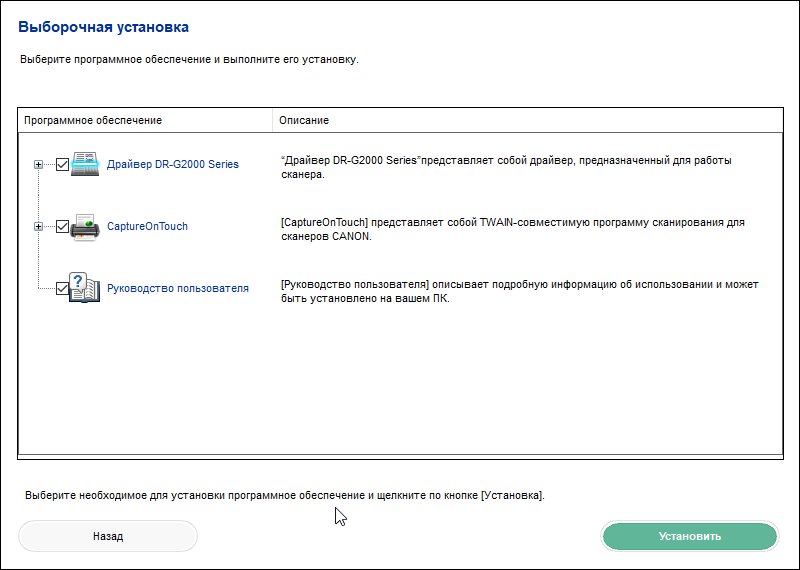Go back with the Назад button
800x570 pixels.
coord(108,536)
